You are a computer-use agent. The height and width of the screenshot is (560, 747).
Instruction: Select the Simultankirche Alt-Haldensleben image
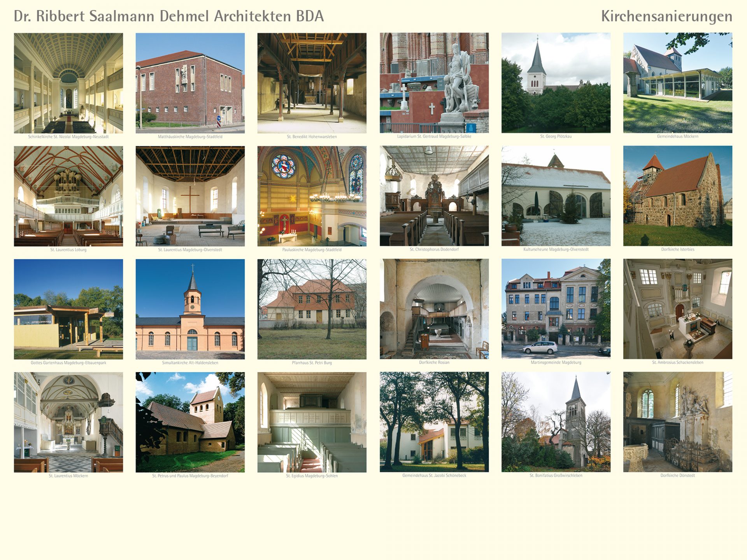[x=190, y=309]
